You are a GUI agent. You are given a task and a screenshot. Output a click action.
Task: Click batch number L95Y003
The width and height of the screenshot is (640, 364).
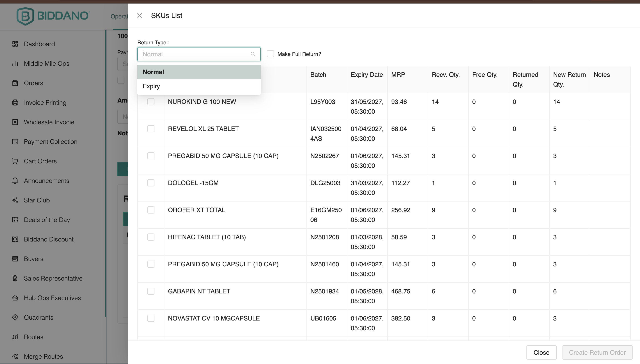click(x=323, y=102)
